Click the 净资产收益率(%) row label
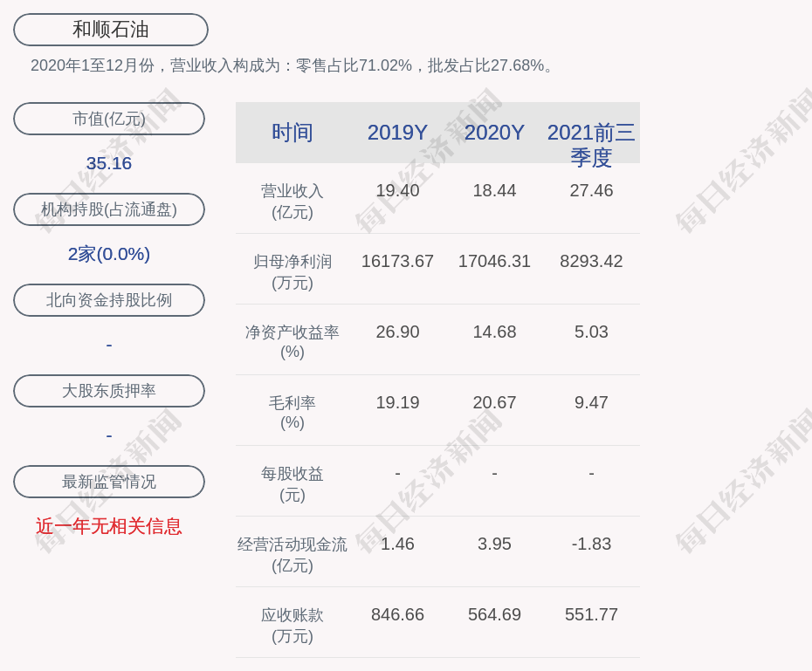This screenshot has width=812, height=671. point(292,342)
